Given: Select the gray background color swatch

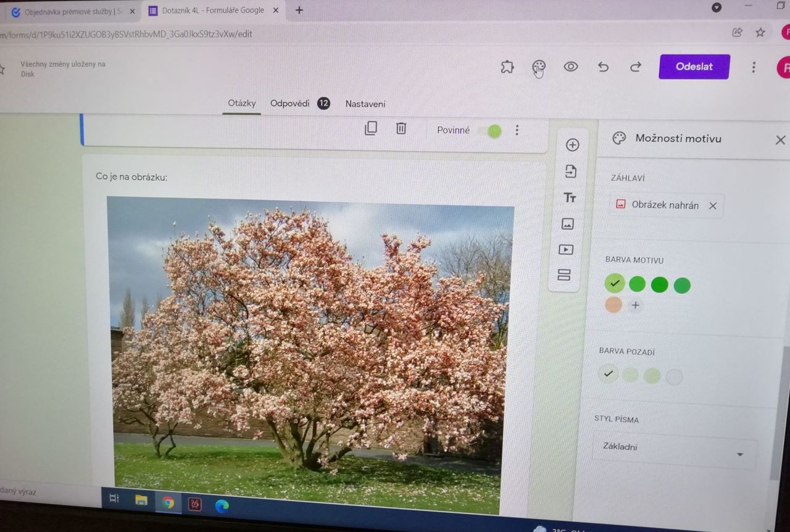Looking at the screenshot, I should tap(674, 376).
